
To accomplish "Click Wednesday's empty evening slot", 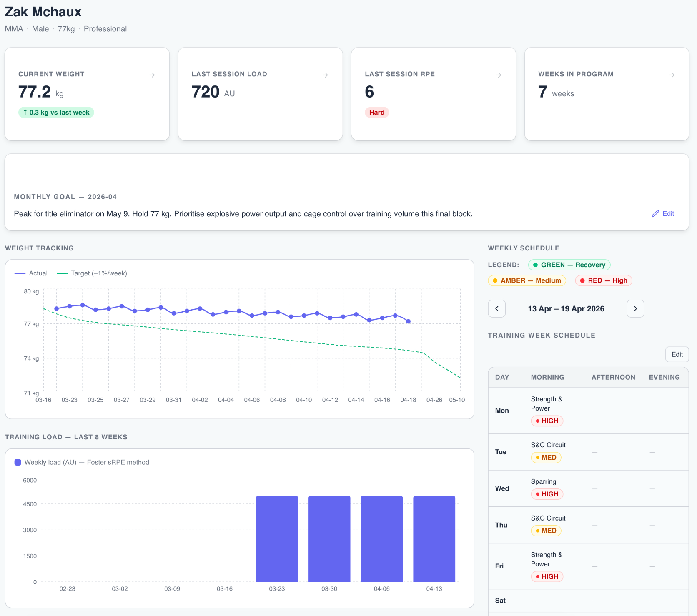I will pos(652,489).
